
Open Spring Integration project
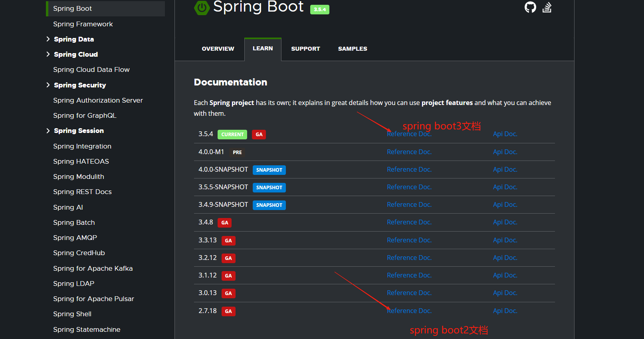(82, 146)
